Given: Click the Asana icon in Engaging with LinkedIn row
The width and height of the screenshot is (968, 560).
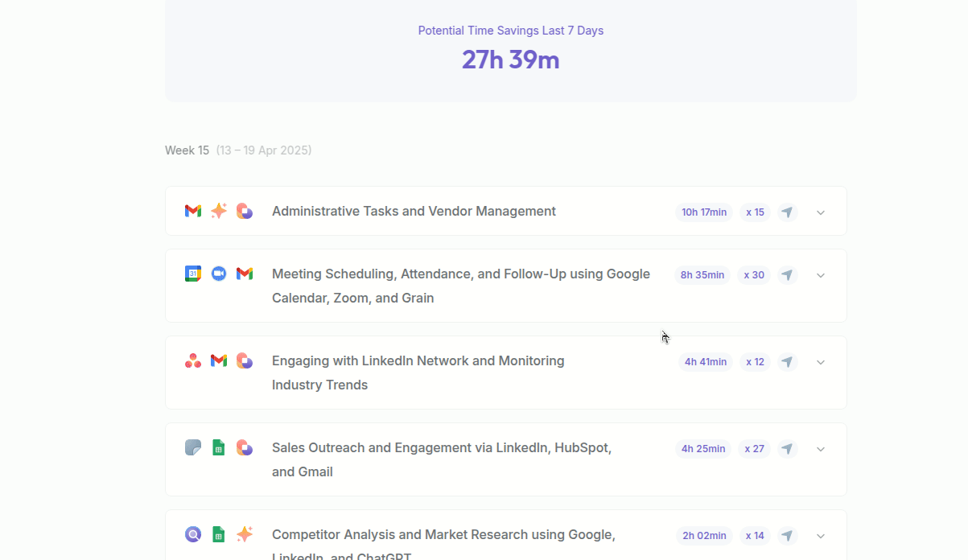Looking at the screenshot, I should tap(193, 360).
